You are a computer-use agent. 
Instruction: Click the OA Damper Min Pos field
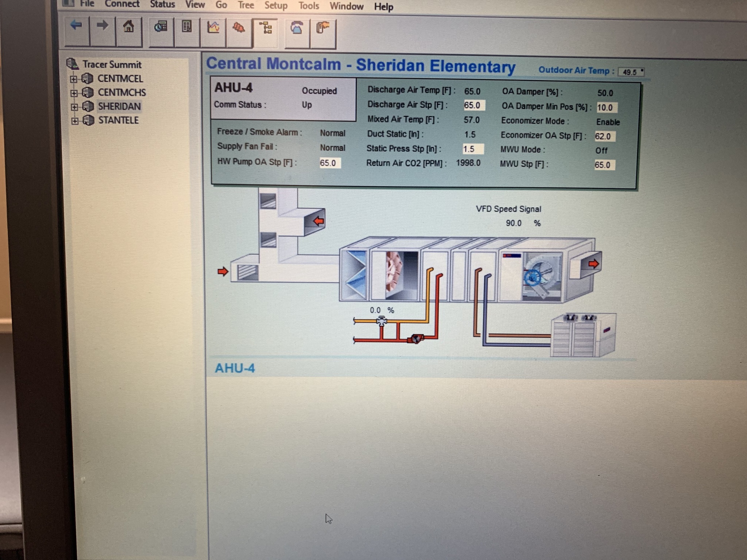coord(606,108)
